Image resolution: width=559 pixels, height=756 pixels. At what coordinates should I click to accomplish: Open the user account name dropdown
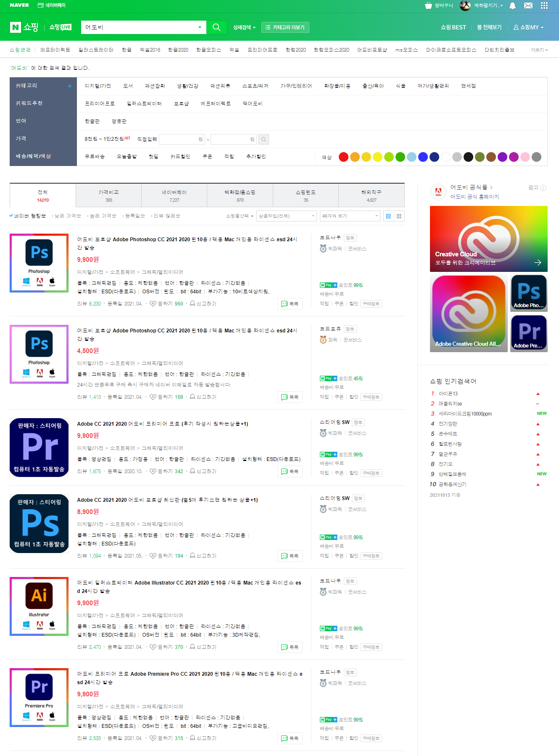(x=488, y=5)
